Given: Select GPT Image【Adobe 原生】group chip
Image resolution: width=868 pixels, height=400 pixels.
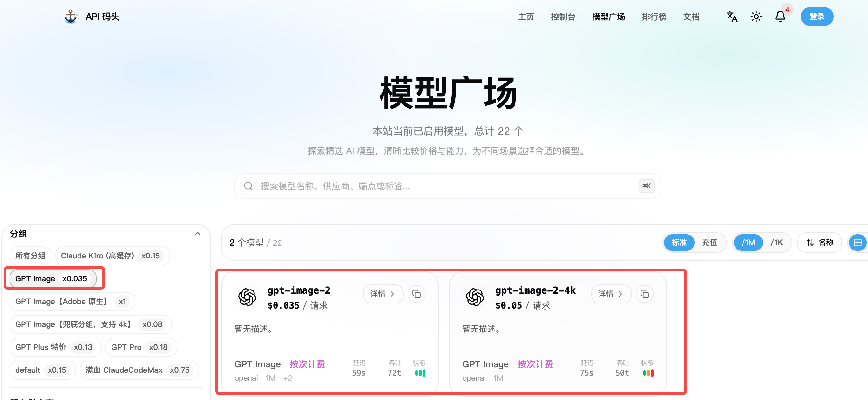Looking at the screenshot, I should (x=72, y=302).
